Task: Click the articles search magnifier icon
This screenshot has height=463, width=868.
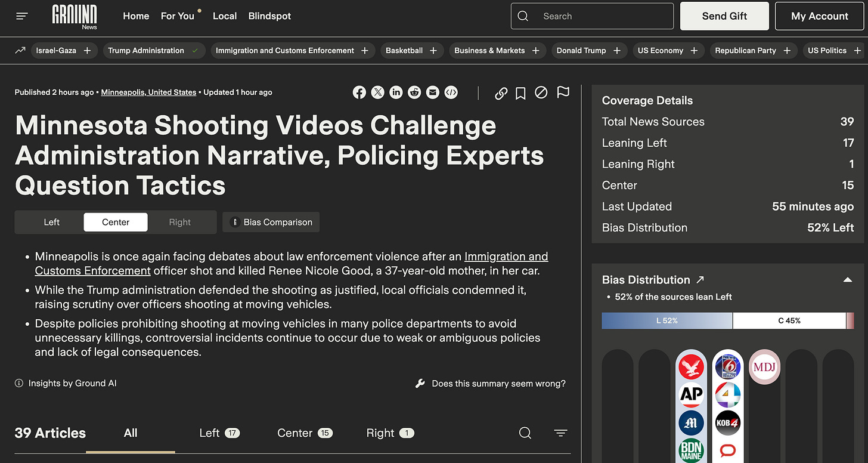Action: tap(525, 433)
